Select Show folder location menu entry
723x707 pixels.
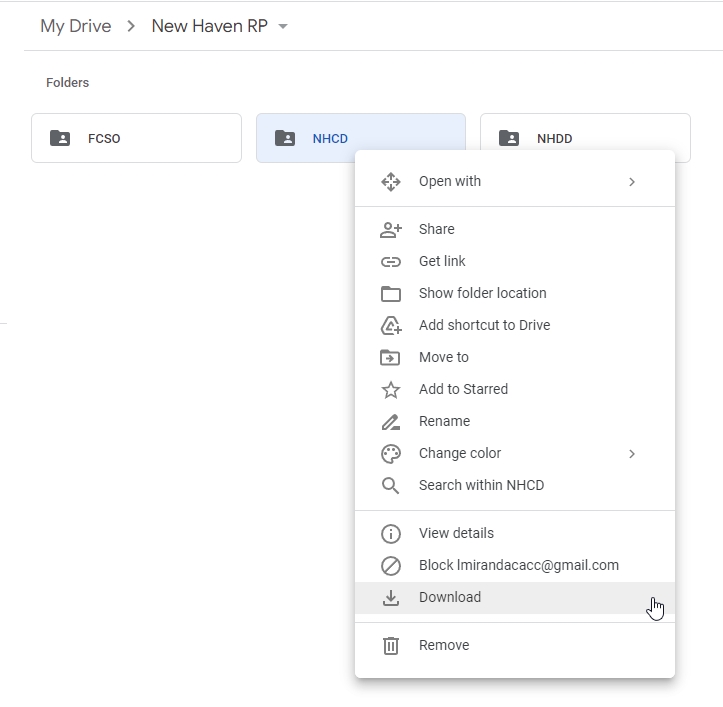click(482, 293)
